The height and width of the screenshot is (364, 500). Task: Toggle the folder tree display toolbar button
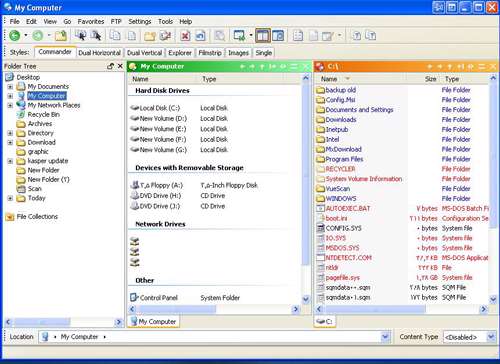(x=278, y=36)
